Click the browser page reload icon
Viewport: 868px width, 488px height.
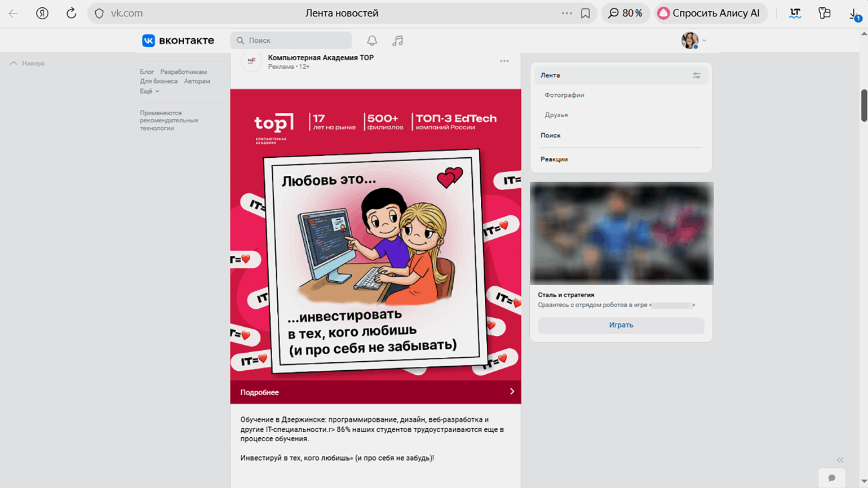(x=71, y=13)
